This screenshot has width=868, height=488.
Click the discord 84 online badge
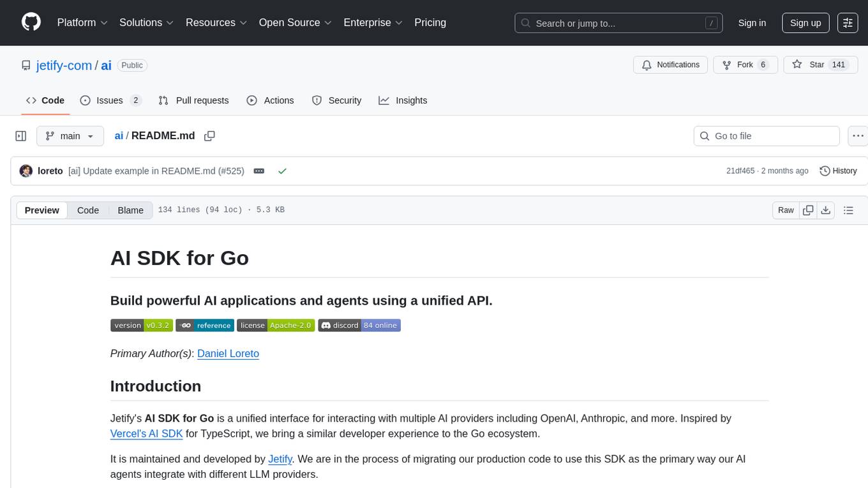pyautogui.click(x=359, y=325)
